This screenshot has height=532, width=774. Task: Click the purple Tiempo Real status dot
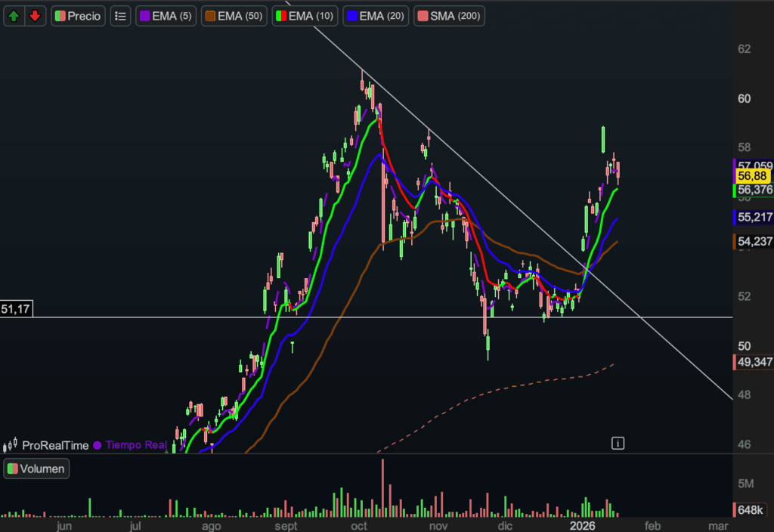[x=97, y=446]
